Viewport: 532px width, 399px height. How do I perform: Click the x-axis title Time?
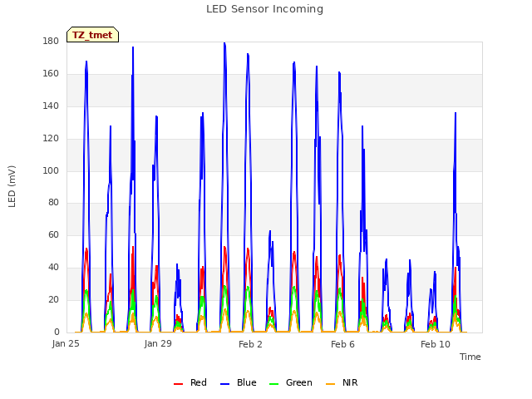[470, 357]
